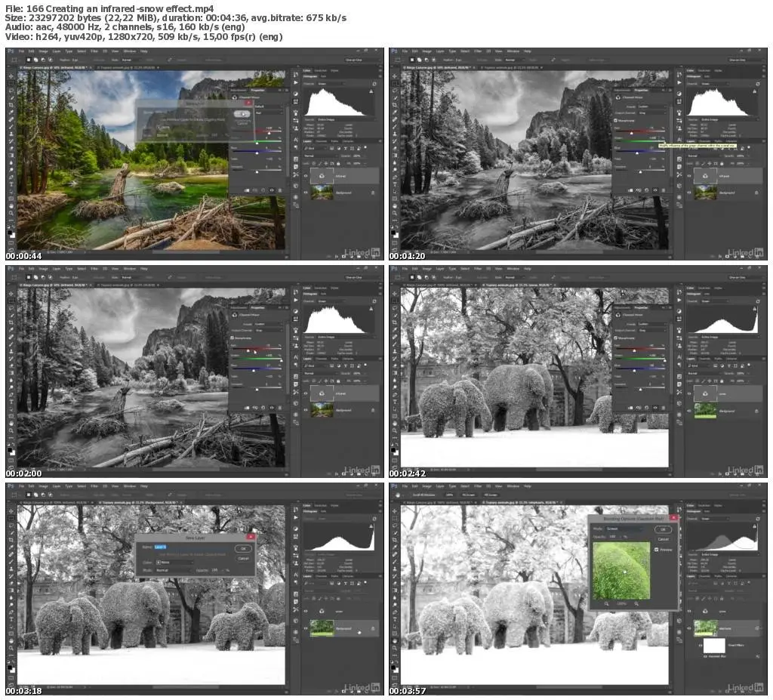Click zoom-in magnifier in 00:03:57 Blending Options dialog
The image size is (773, 700).
click(x=636, y=604)
